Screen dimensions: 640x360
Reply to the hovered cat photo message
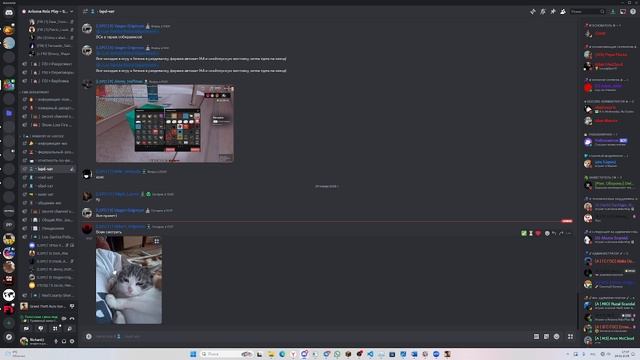pyautogui.click(x=554, y=233)
